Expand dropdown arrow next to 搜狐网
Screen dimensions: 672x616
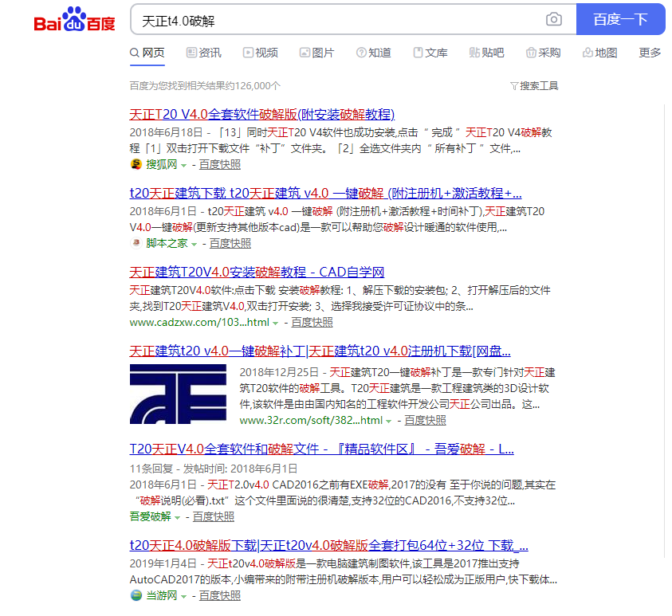(x=183, y=165)
